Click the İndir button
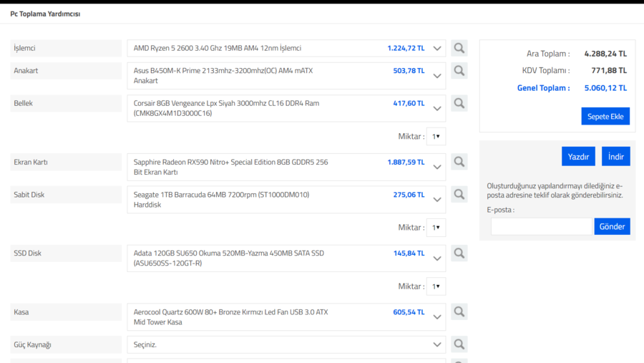This screenshot has width=644, height=363. coord(615,156)
